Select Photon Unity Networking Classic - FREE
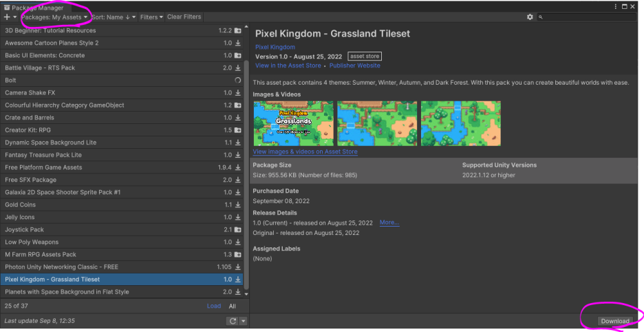 coord(122,267)
